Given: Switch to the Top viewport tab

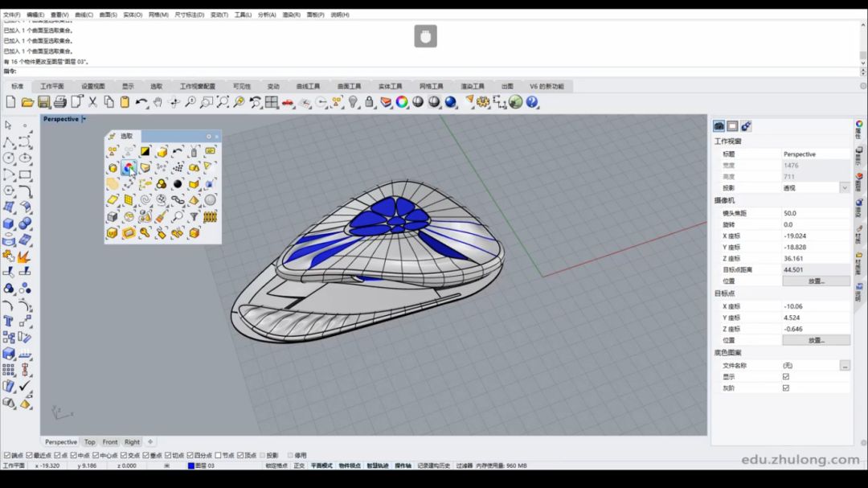Looking at the screenshot, I should [x=90, y=442].
